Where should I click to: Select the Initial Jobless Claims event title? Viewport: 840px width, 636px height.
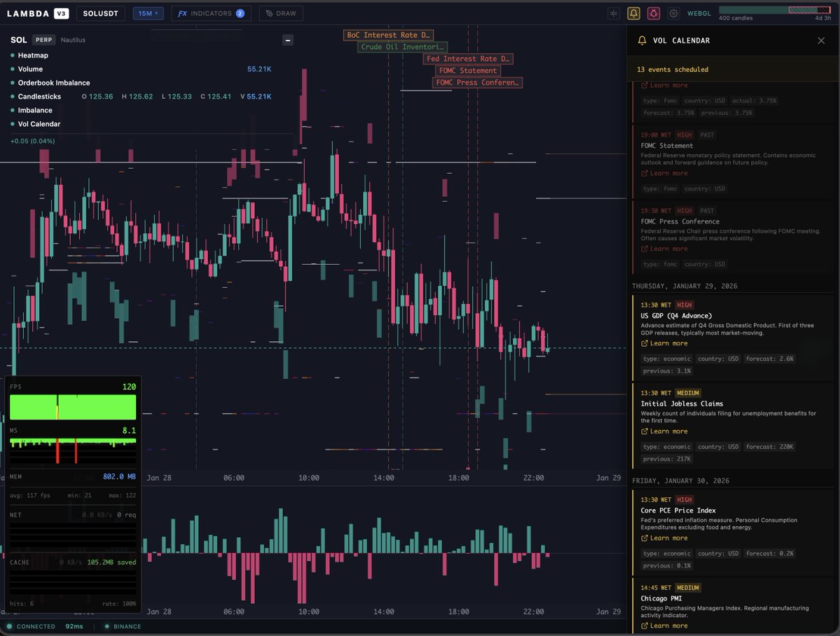(682, 403)
